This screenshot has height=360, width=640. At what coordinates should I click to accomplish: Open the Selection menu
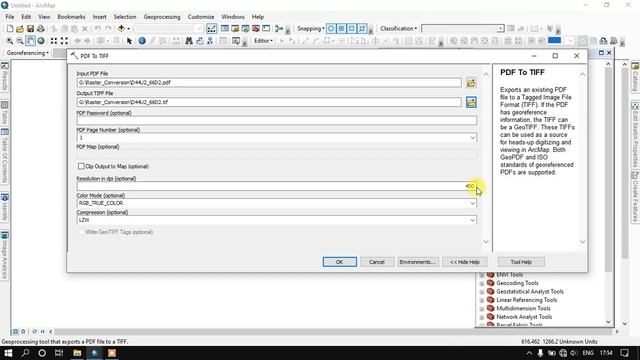[x=124, y=17]
